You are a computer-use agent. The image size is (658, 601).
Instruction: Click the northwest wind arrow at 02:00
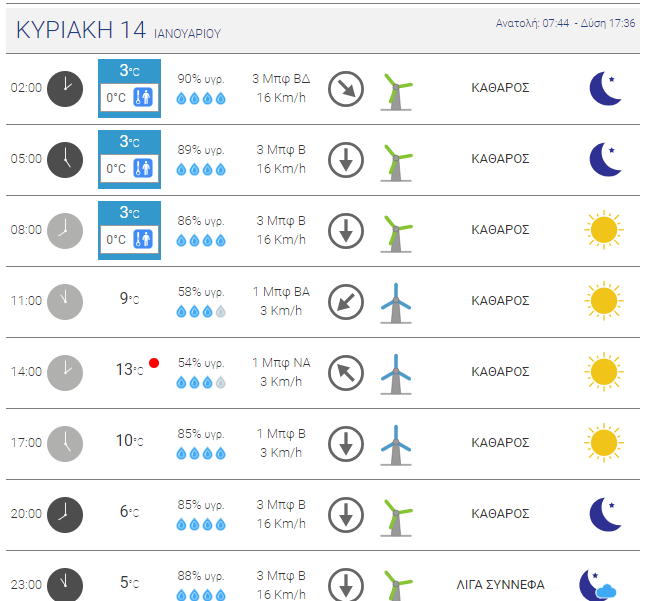[x=346, y=89]
